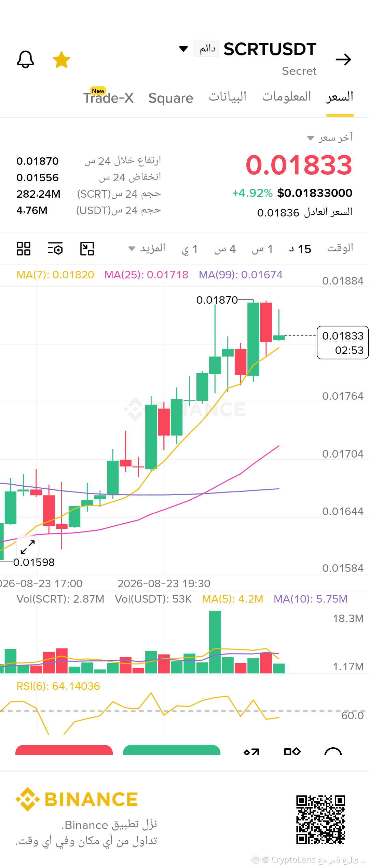Select the السعر tab
The width and height of the screenshot is (369, 868).
[x=340, y=97]
